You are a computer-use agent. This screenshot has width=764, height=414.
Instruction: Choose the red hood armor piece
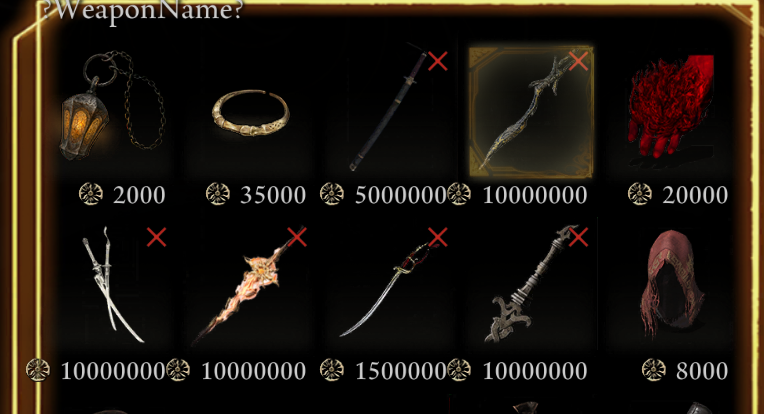click(x=672, y=284)
